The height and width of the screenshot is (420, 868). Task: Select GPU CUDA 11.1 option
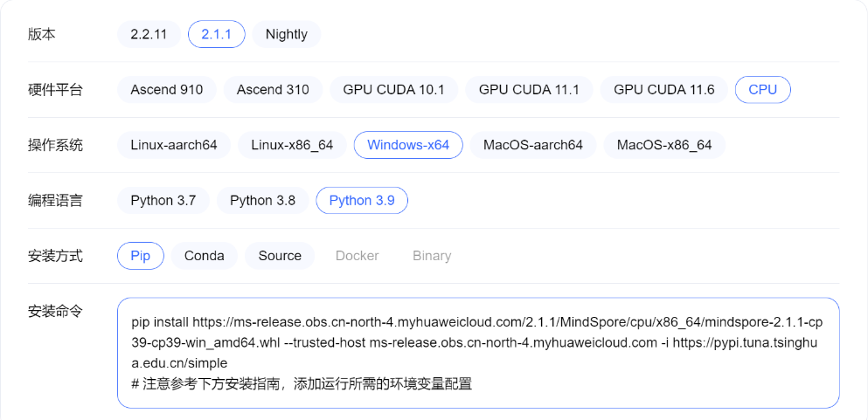click(529, 89)
